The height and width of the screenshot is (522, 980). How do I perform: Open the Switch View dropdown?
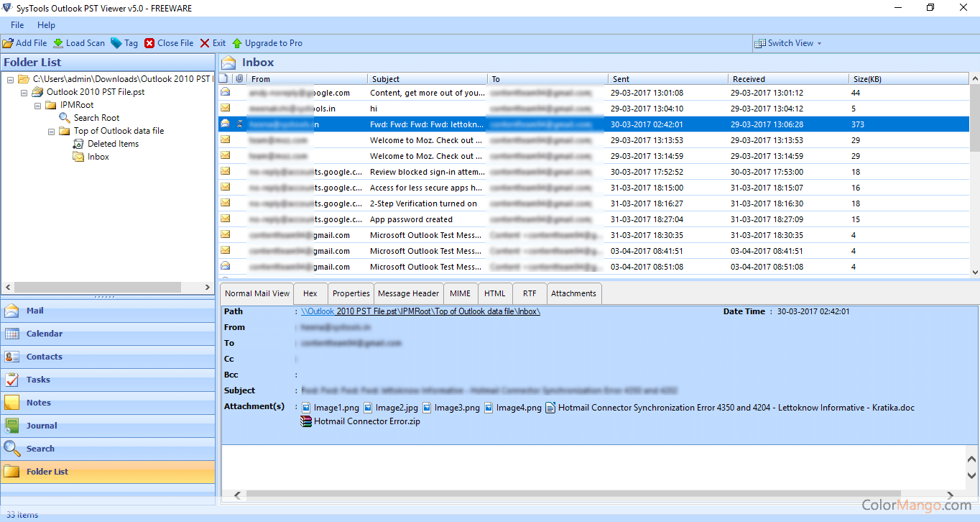788,43
